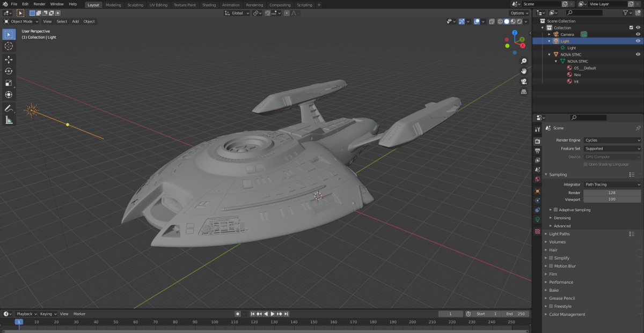644x333 pixels.
Task: Enable Adaptive Sampling checkbox
Action: coord(556,210)
